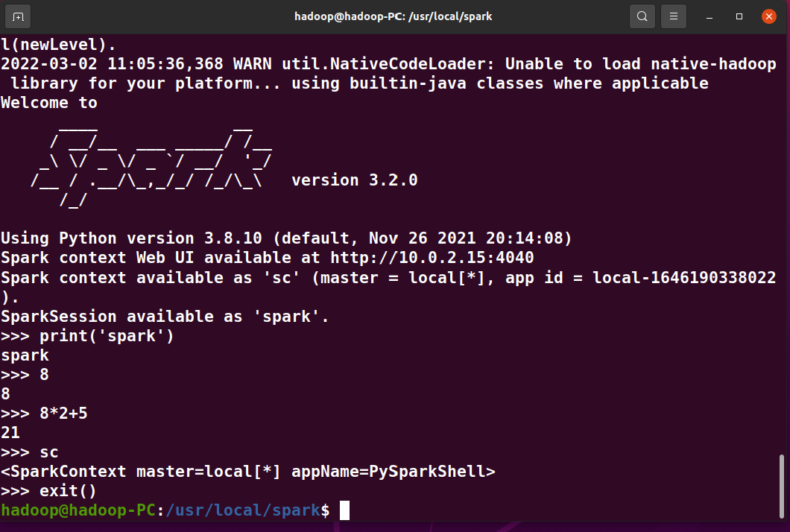The width and height of the screenshot is (790, 532).
Task: Open the hamburger menu
Action: [674, 16]
